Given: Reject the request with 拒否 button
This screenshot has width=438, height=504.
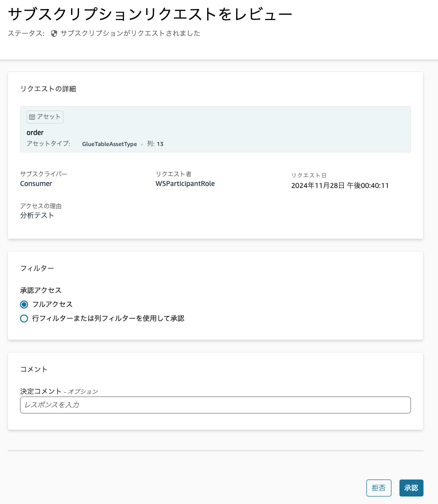Looking at the screenshot, I should (x=379, y=487).
